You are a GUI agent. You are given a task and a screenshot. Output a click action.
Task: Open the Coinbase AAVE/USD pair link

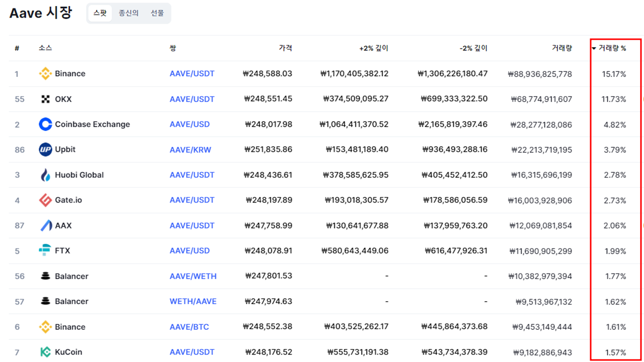pos(190,124)
